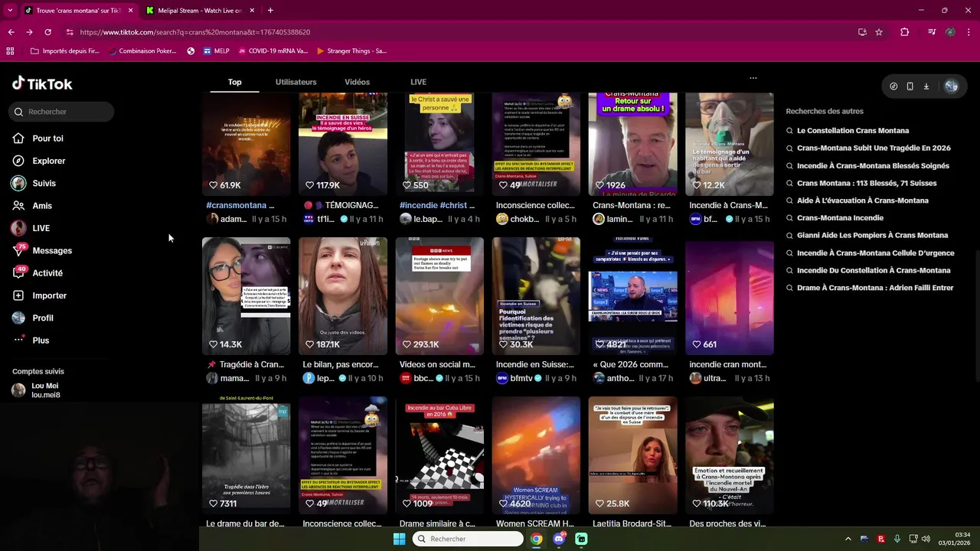
Task: Click the browser Back arrow
Action: coord(11,32)
